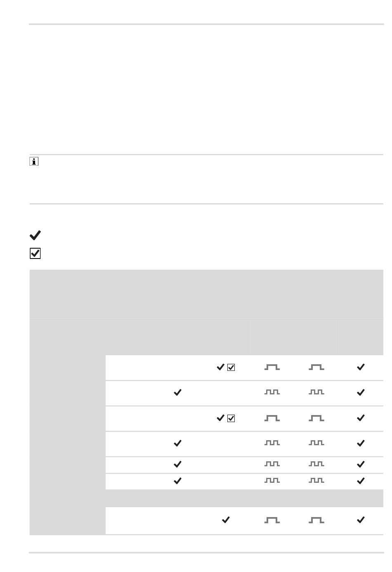Click the large legend checkmark without box
Viewport: 392px width, 572px height.
coord(35,235)
